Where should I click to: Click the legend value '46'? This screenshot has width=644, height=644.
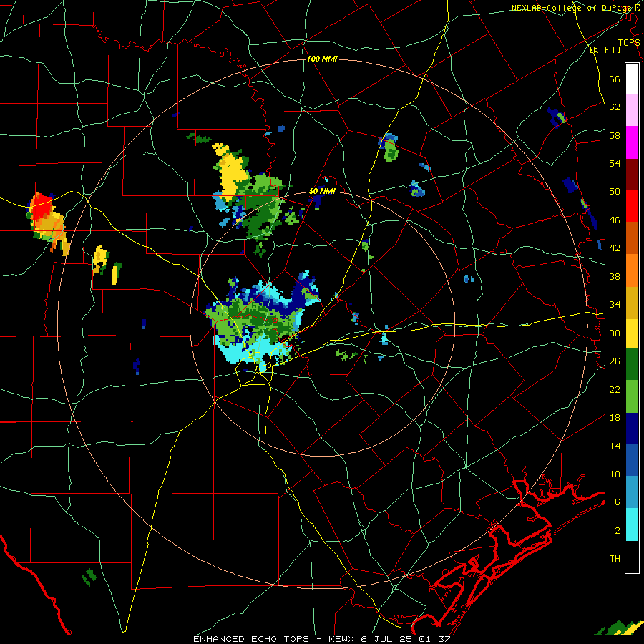[615, 220]
